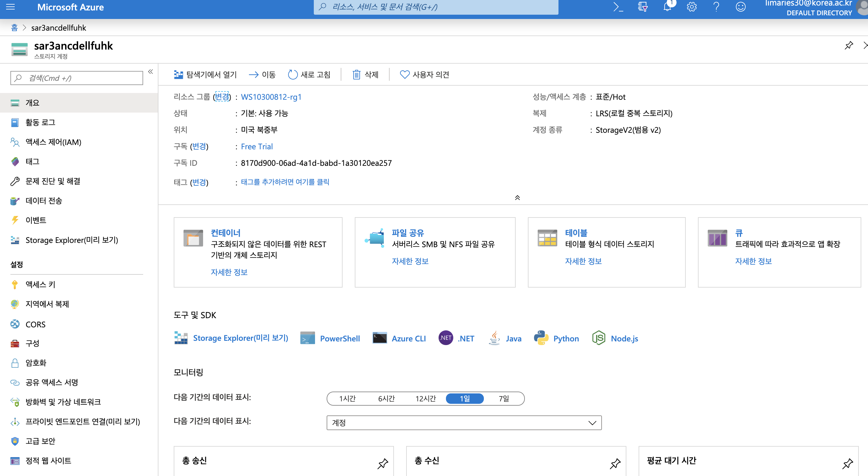Collapse the essentials section with the up chevron

click(517, 198)
